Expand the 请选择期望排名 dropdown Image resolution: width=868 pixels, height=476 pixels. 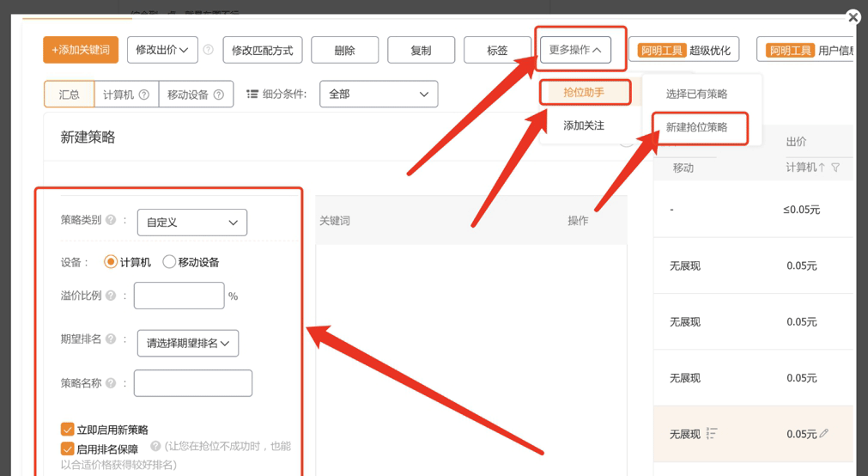[188, 344]
